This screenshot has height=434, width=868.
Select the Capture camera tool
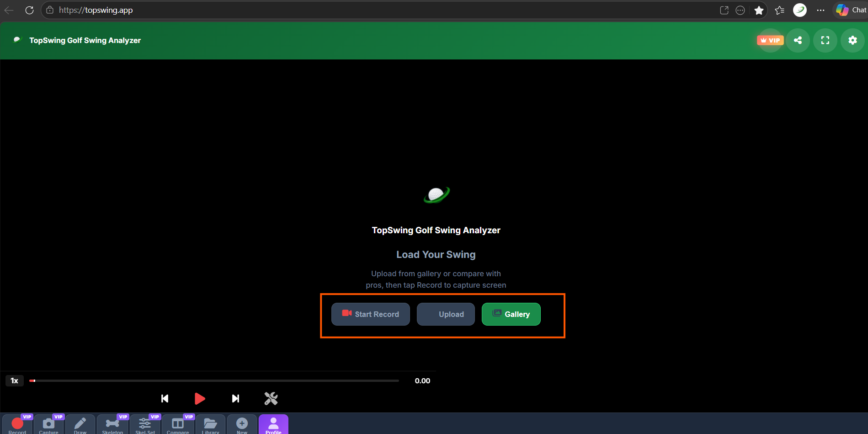pos(48,424)
